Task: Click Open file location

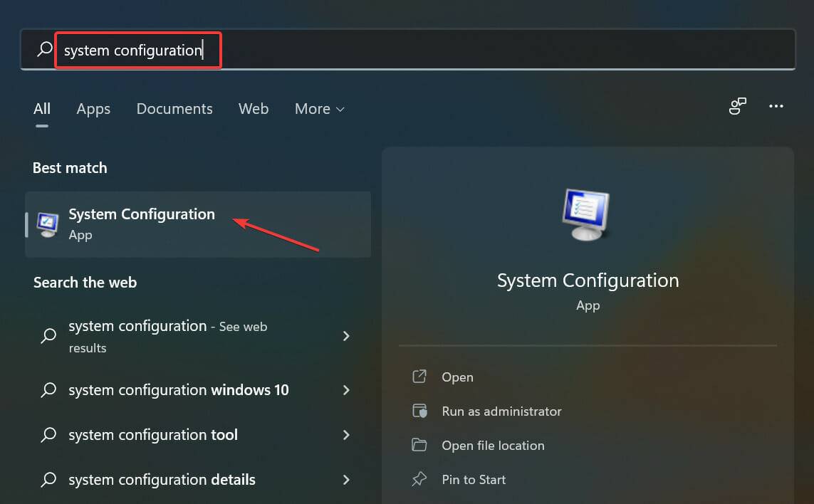Action: (x=493, y=445)
